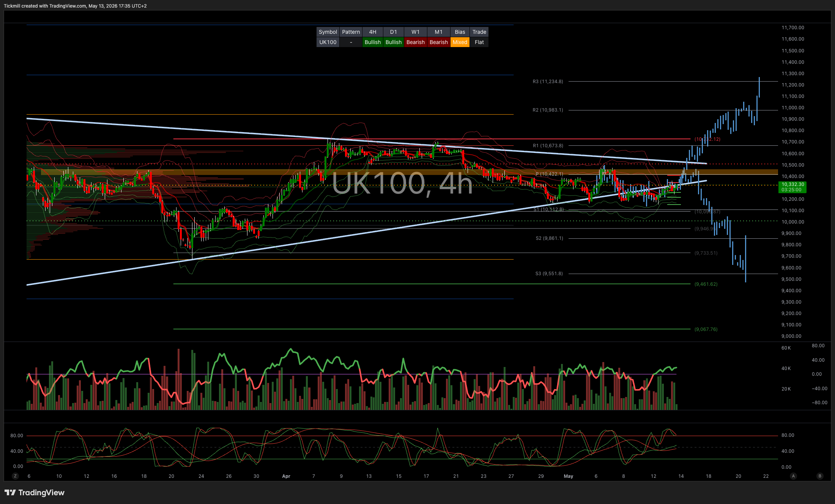
Task: Click the Bias column header
Action: click(x=460, y=32)
